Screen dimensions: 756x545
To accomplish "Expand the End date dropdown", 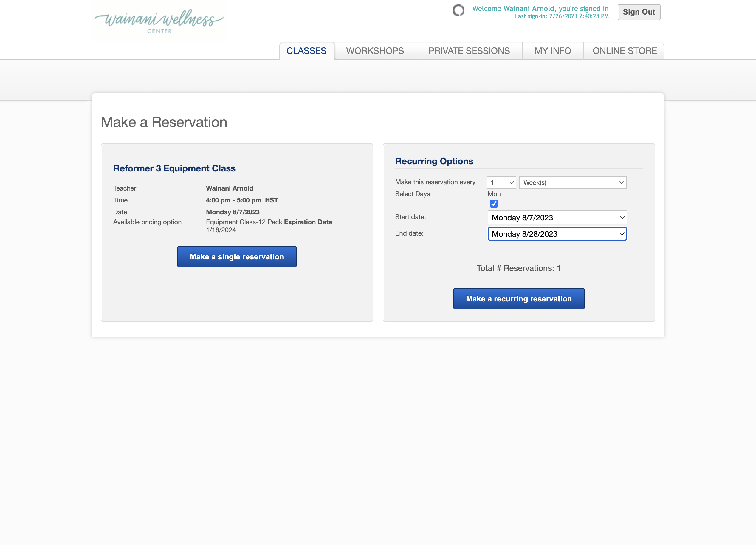I will pos(557,234).
